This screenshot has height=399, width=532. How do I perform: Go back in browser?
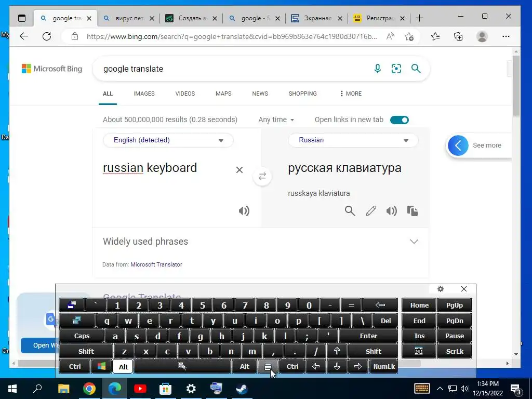24,36
